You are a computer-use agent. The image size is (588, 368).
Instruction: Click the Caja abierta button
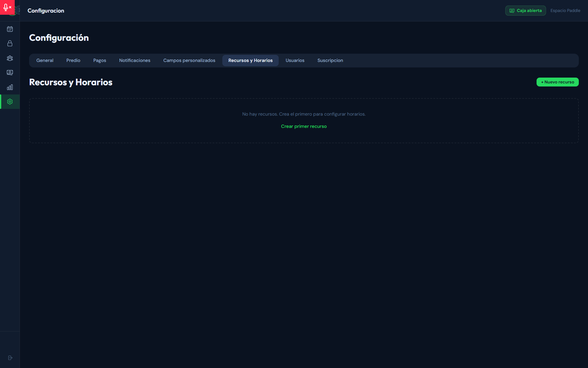point(526,10)
